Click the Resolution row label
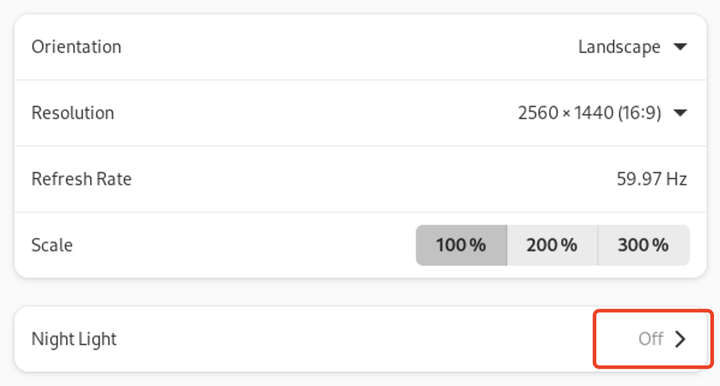The height and width of the screenshot is (386, 720). point(73,113)
